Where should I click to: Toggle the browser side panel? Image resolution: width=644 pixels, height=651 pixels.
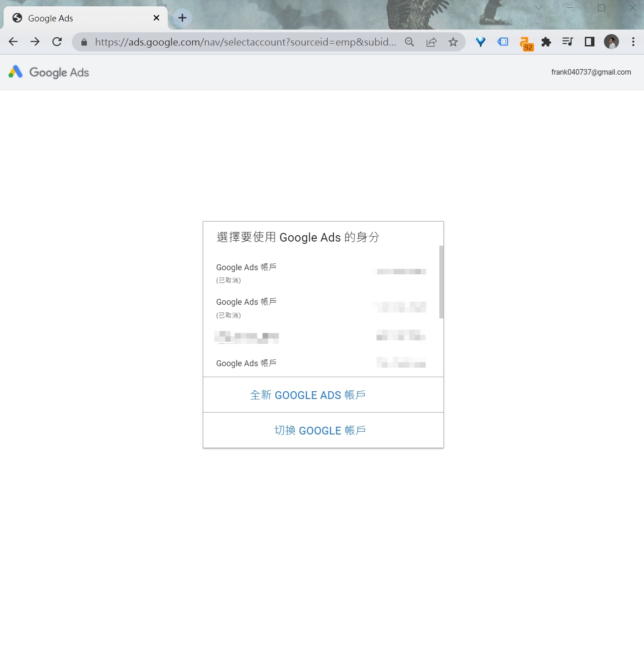(589, 42)
